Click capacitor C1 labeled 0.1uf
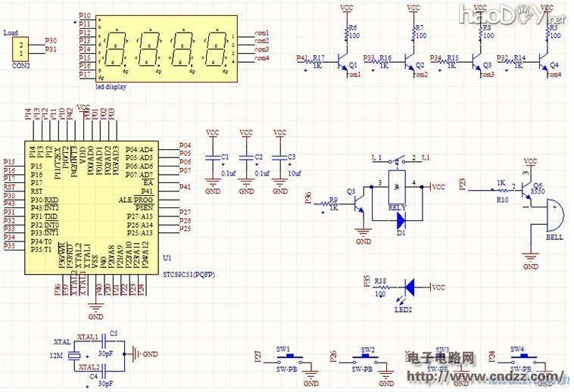The image size is (574, 392). (x=214, y=160)
